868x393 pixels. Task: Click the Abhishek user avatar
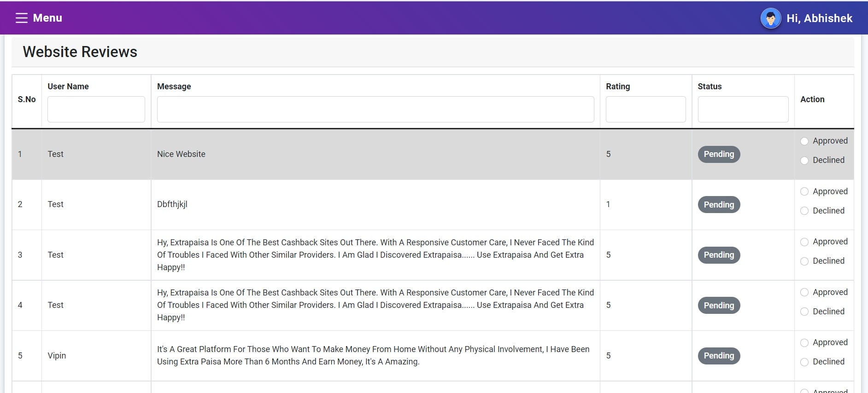770,18
